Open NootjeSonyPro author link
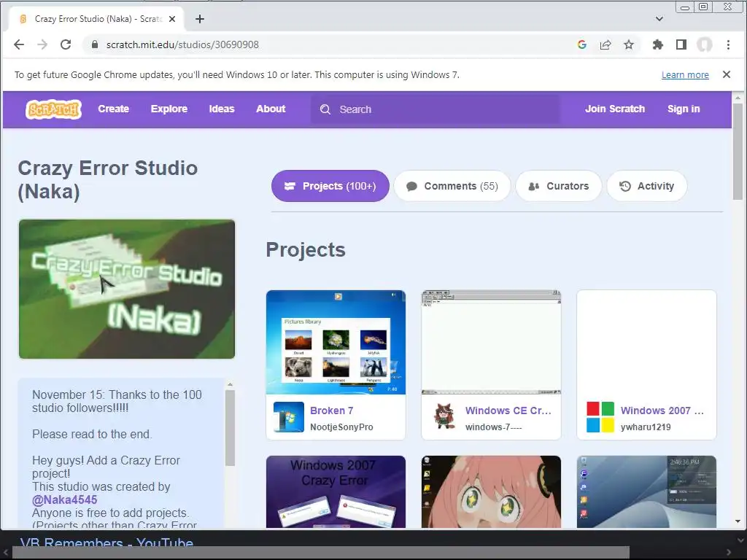The image size is (747, 560). [341, 427]
